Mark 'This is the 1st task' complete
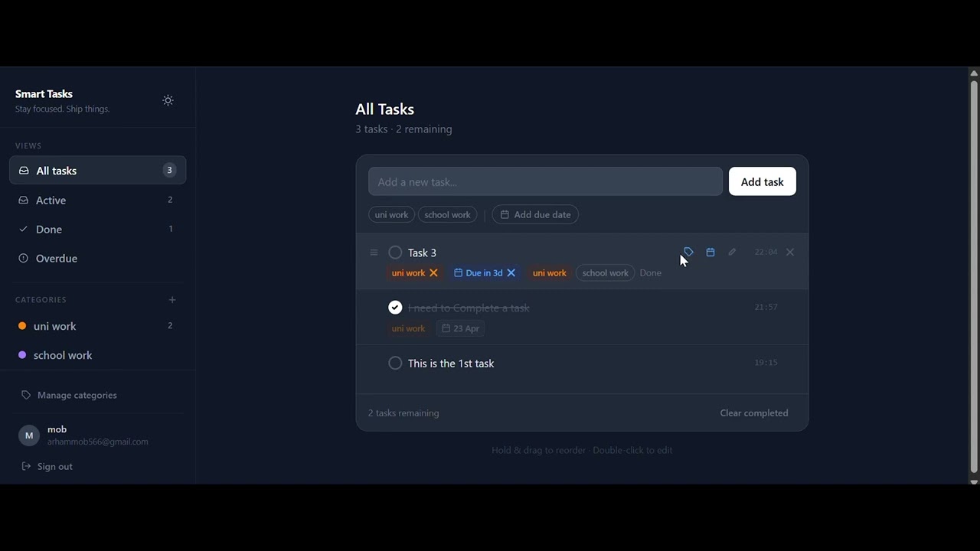Image resolution: width=980 pixels, height=551 pixels. click(395, 363)
